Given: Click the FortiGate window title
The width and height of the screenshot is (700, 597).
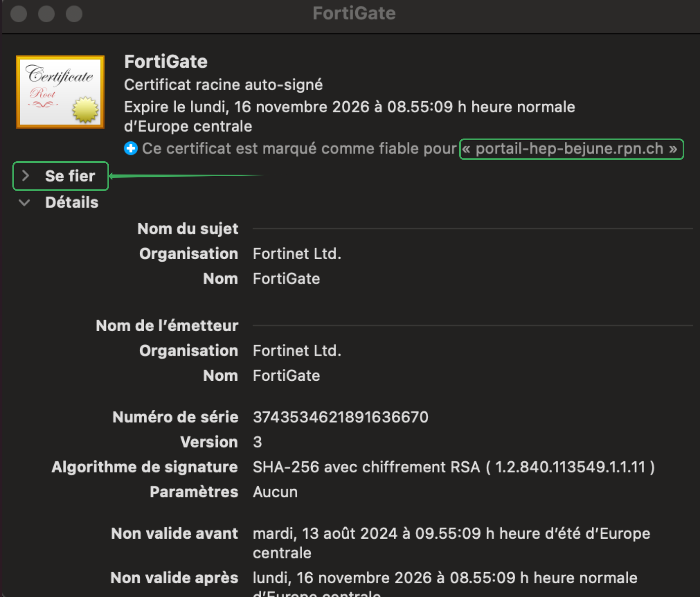Looking at the screenshot, I should click(354, 13).
